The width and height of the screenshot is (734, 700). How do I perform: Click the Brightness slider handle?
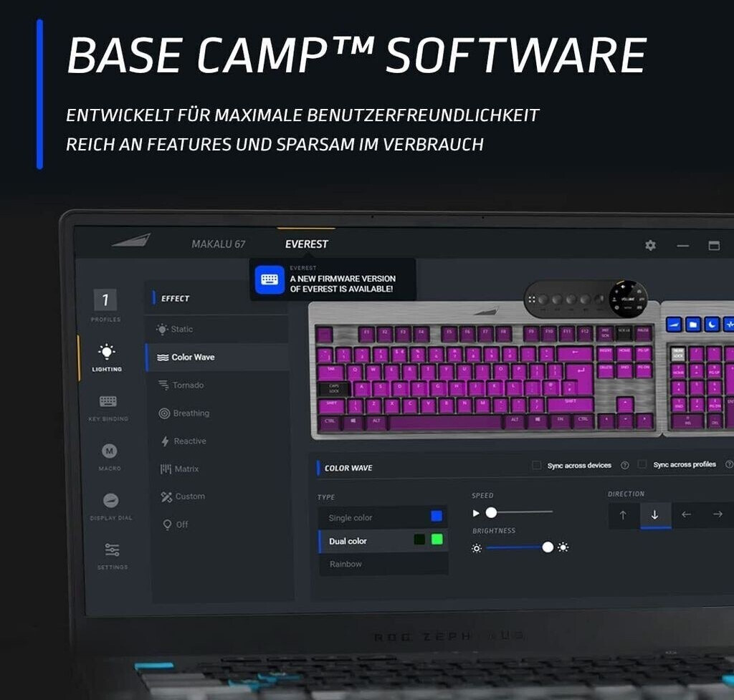click(548, 547)
